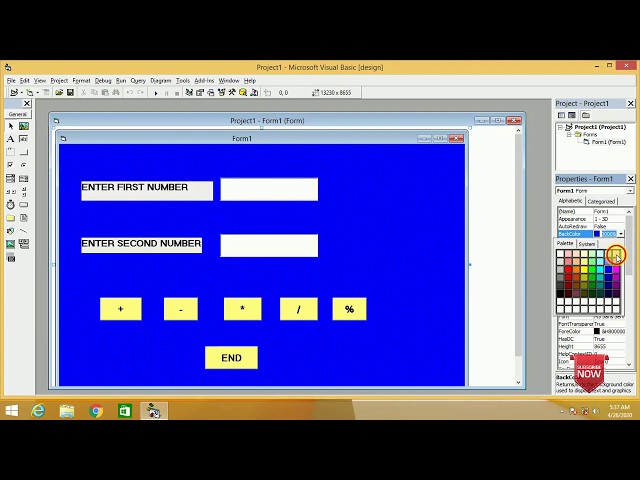Open Project Explorer from the toolbar
The height and width of the screenshot is (480, 640).
point(189,93)
